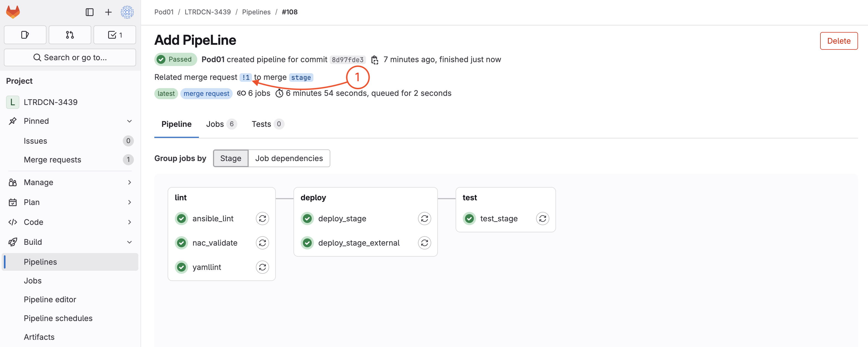The width and height of the screenshot is (868, 347).
Task: Click the #108 breadcrumb item
Action: [x=289, y=12]
